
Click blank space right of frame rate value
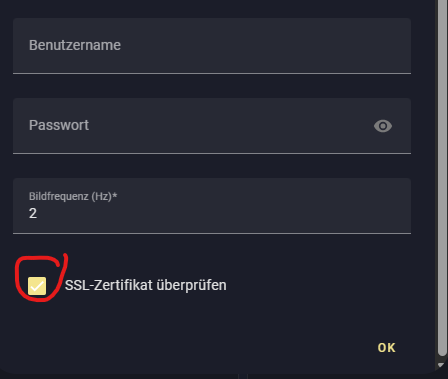click(x=223, y=213)
